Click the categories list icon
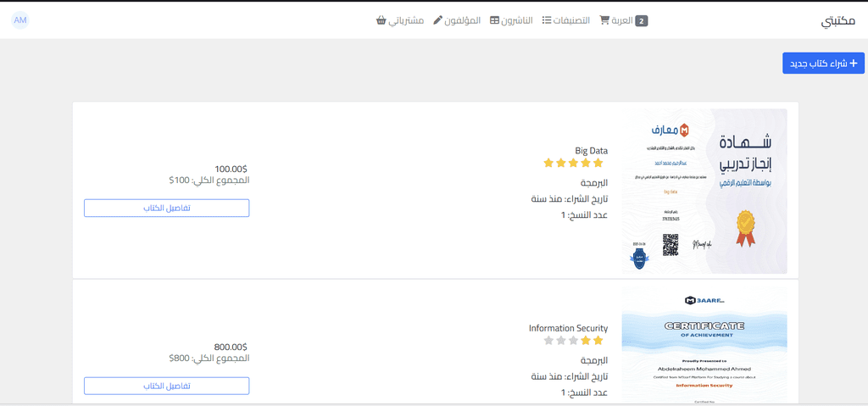Image resolution: width=868 pixels, height=406 pixels. click(547, 20)
